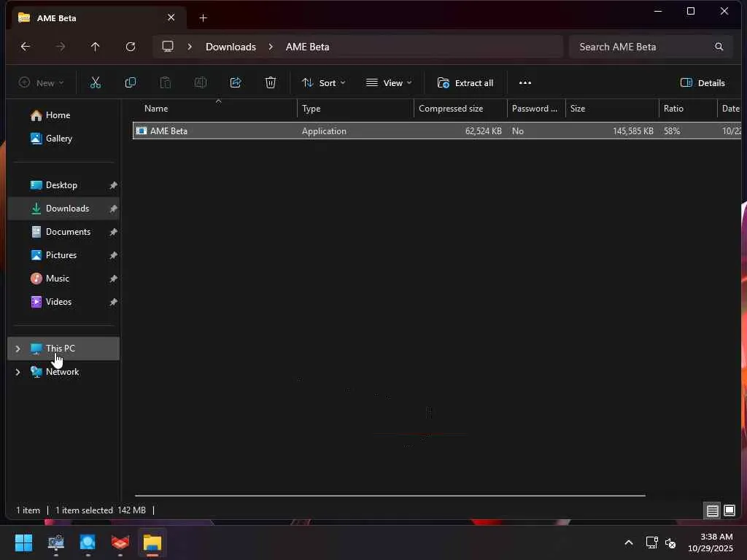Viewport: 747px width, 560px height.
Task: Open the Sort dropdown
Action: pos(324,83)
